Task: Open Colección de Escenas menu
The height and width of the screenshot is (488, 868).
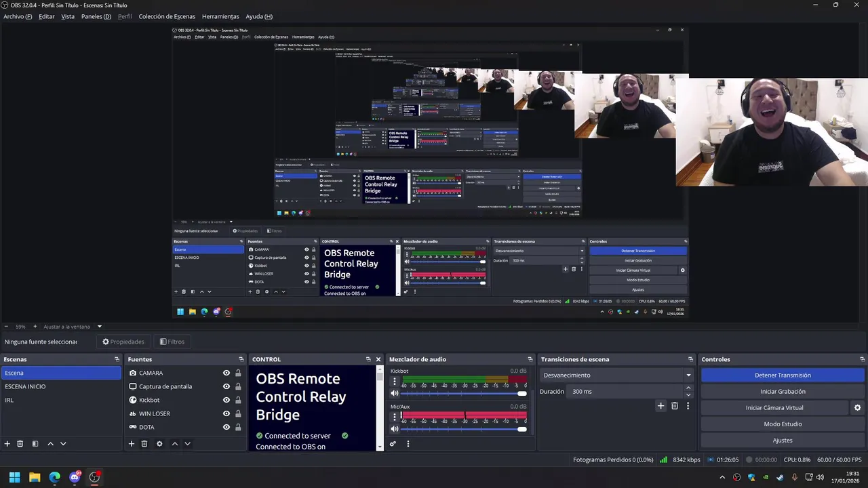Action: [x=167, y=16]
